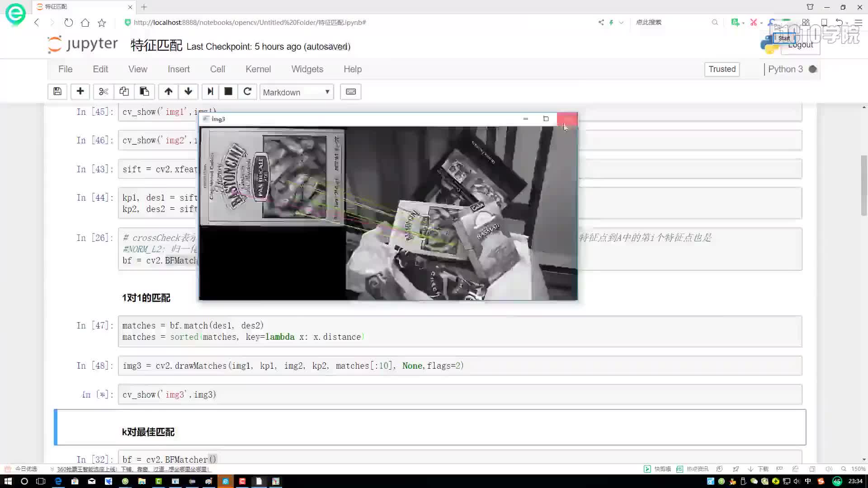Click the 360抢票王 news ticker link
868x488 pixels.
click(x=133, y=469)
